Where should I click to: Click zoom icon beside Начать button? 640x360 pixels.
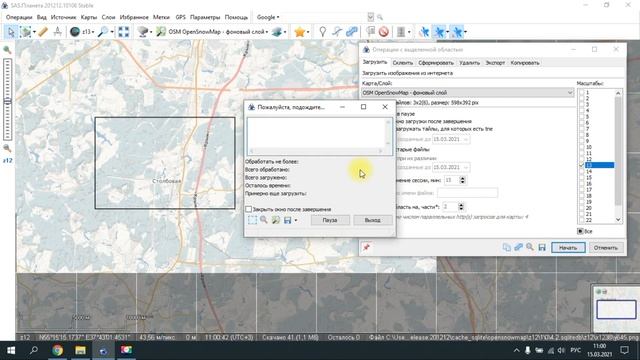tap(530, 247)
